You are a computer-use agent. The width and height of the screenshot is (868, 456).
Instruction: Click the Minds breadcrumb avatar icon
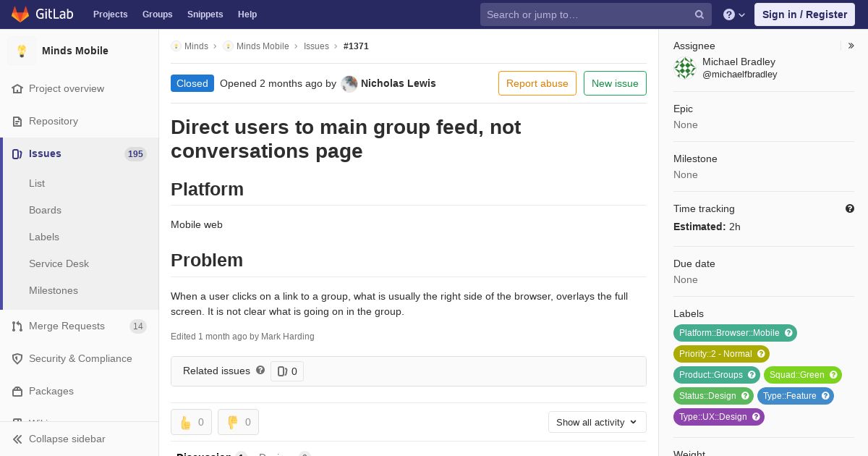click(x=176, y=46)
